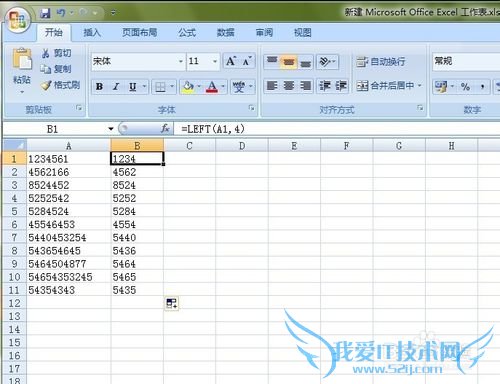Cut selection with the scissors button
Image resolution: width=500 pixels, height=384 pixels.
[x=56, y=53]
